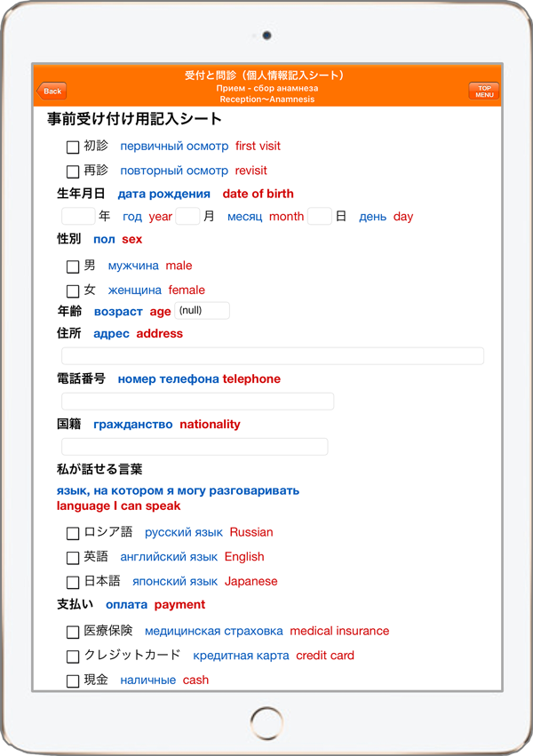
Task: Click the 'дата рождения' label
Action: (163, 195)
